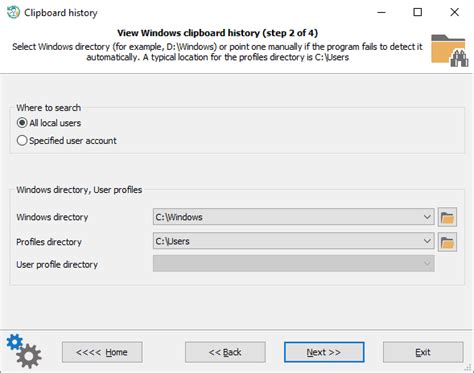Click the browse folder icon for Profiles directory
The width and height of the screenshot is (474, 373).
pos(447,242)
